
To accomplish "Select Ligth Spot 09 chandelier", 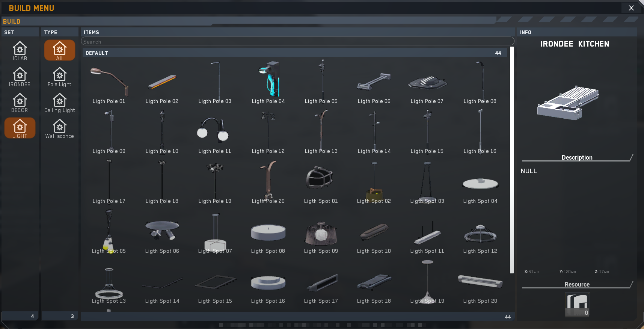I will (321, 232).
